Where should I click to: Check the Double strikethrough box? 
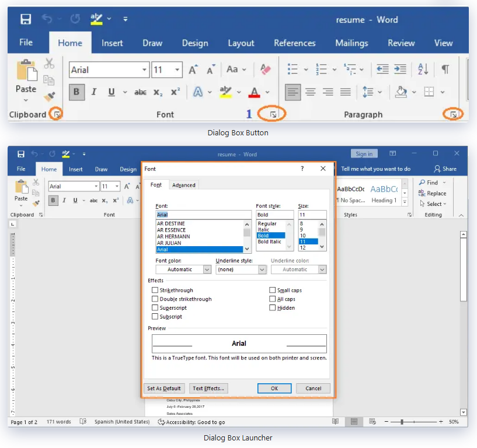155,299
